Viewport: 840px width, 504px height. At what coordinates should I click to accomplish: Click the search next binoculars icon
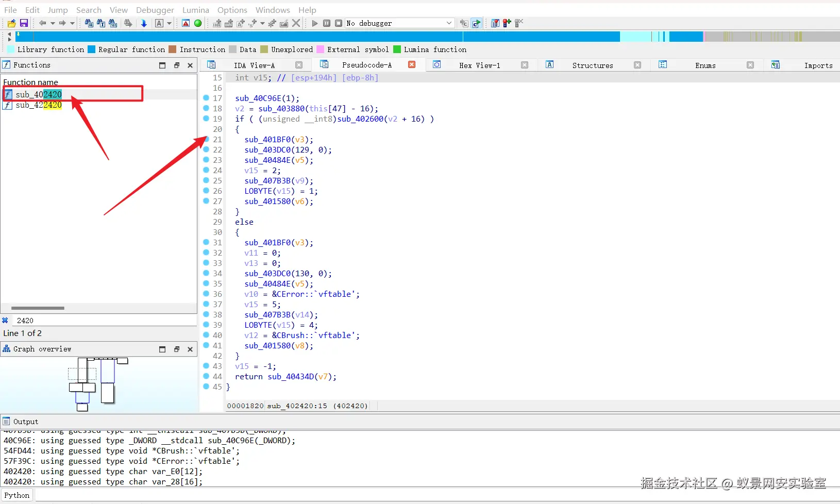(128, 23)
